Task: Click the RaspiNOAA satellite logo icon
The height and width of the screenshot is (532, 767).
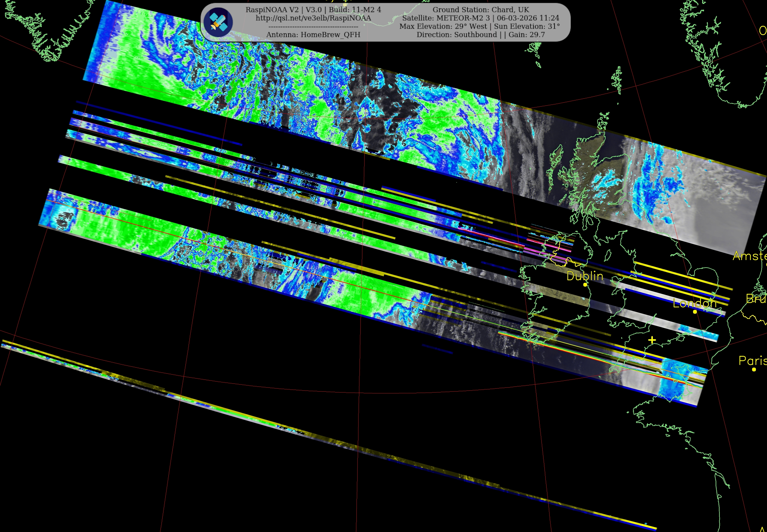Action: point(218,22)
